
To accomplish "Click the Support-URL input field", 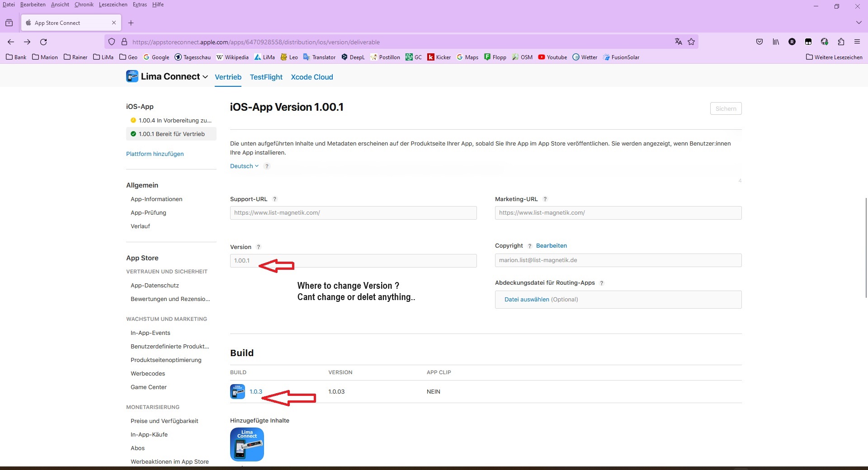I will click(354, 213).
